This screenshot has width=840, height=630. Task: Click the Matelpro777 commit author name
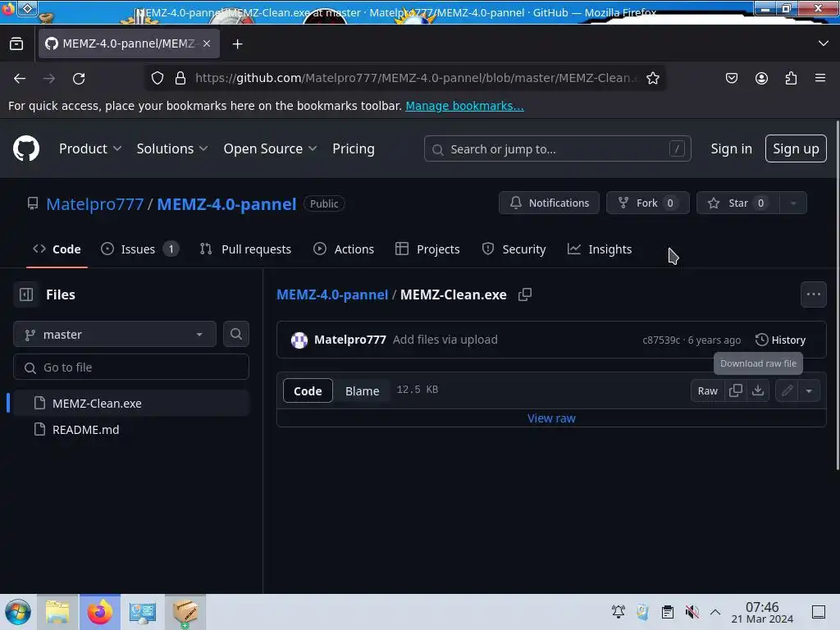(x=349, y=340)
